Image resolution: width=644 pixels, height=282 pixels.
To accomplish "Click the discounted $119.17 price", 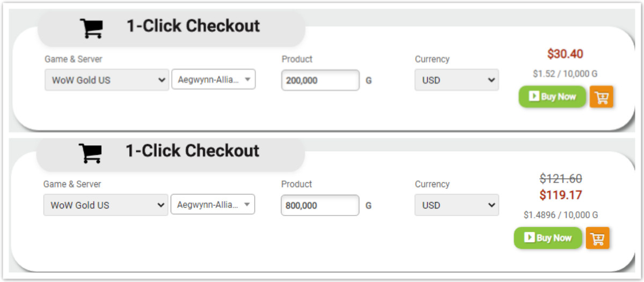I will point(561,195).
